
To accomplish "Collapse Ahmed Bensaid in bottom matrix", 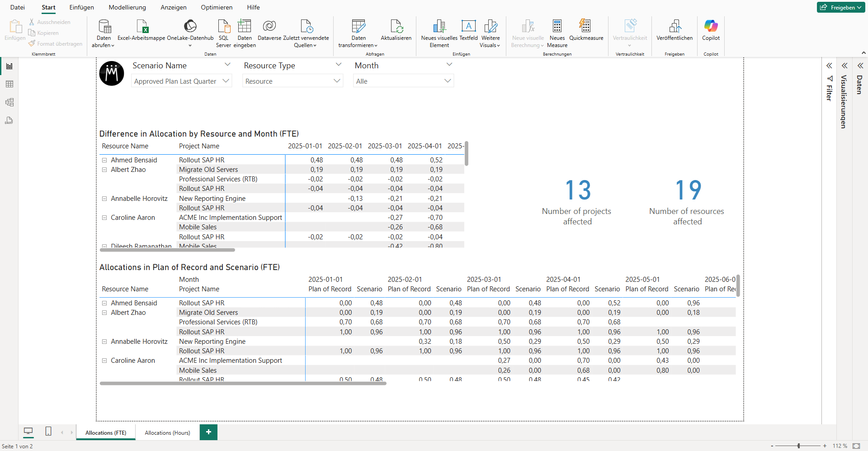I will click(x=104, y=303).
